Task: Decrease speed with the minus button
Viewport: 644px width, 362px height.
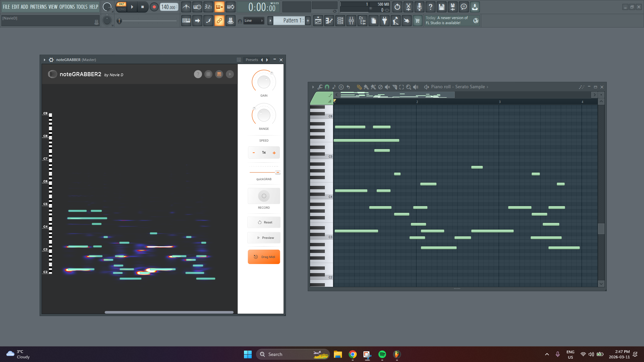Action: pos(254,153)
